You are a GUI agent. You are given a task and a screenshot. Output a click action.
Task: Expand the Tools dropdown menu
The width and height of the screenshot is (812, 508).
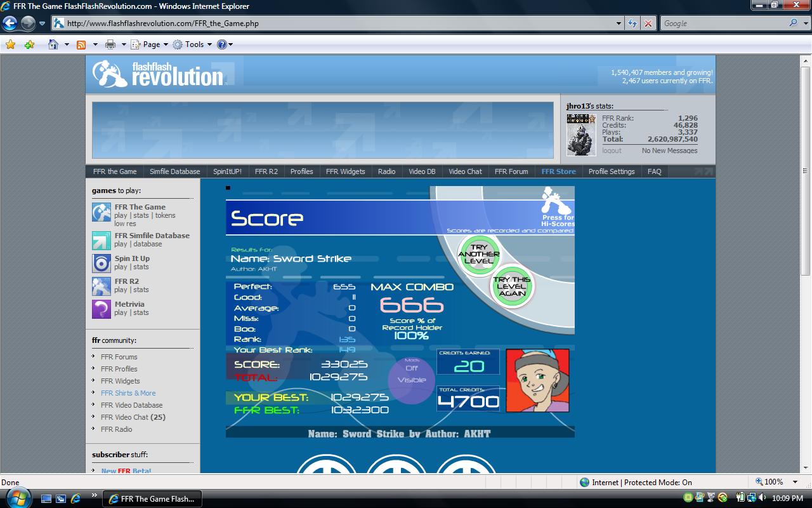tap(193, 44)
